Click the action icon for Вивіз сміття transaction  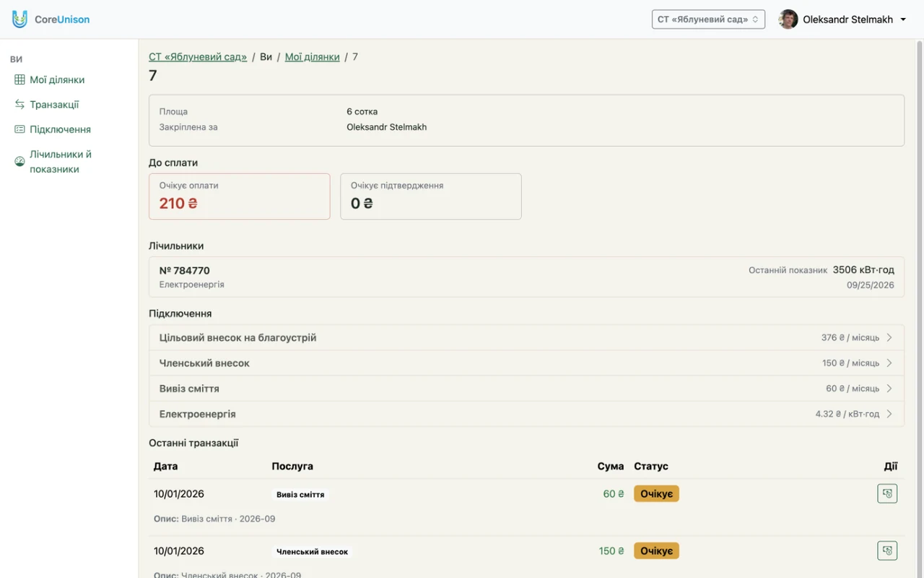click(887, 493)
